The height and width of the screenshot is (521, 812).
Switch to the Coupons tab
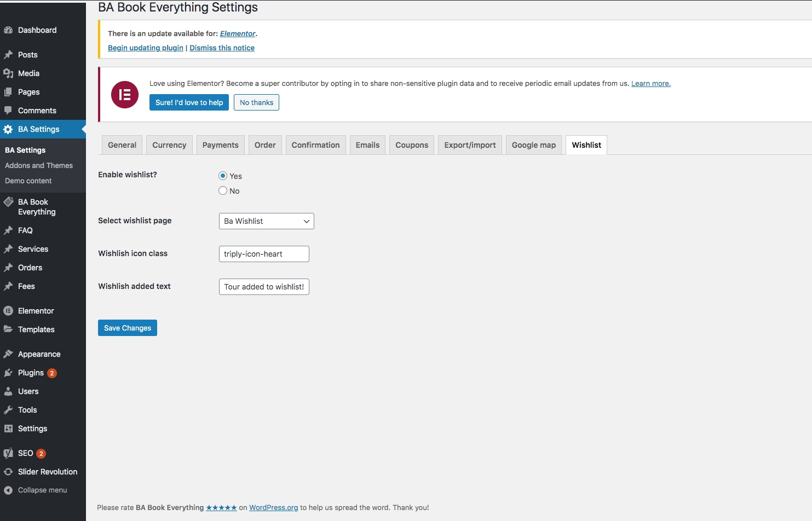click(x=412, y=145)
